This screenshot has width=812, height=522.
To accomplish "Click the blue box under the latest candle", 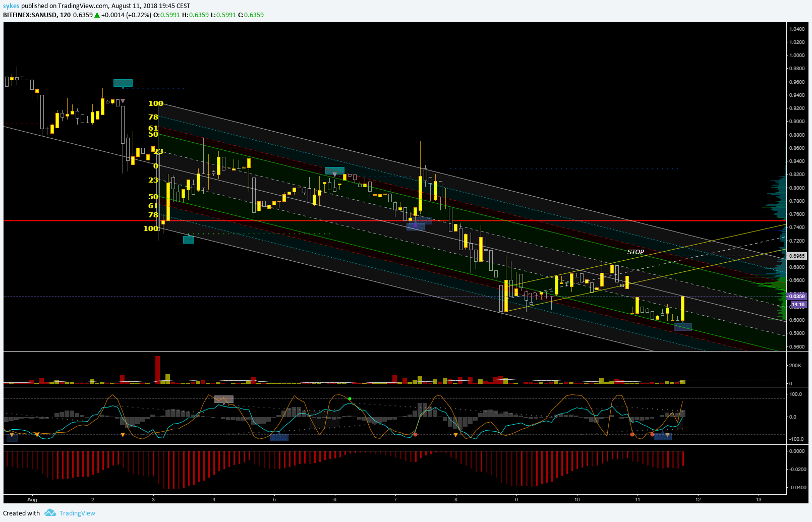I will 683,327.
